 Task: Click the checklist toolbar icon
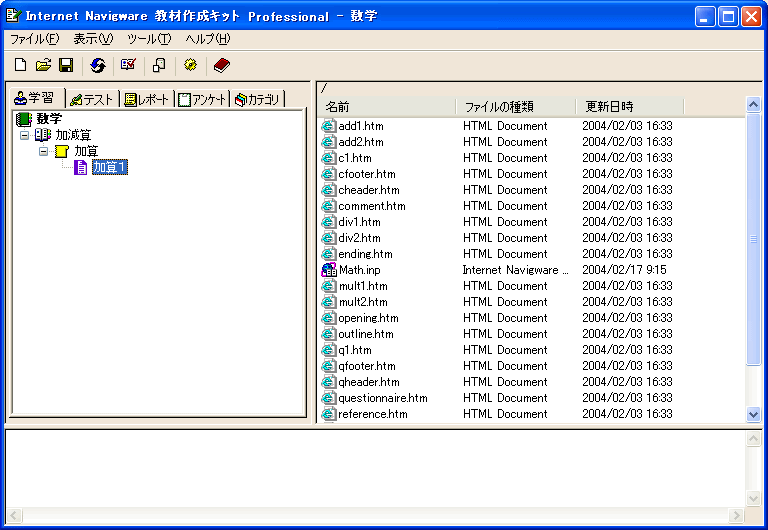click(128, 65)
